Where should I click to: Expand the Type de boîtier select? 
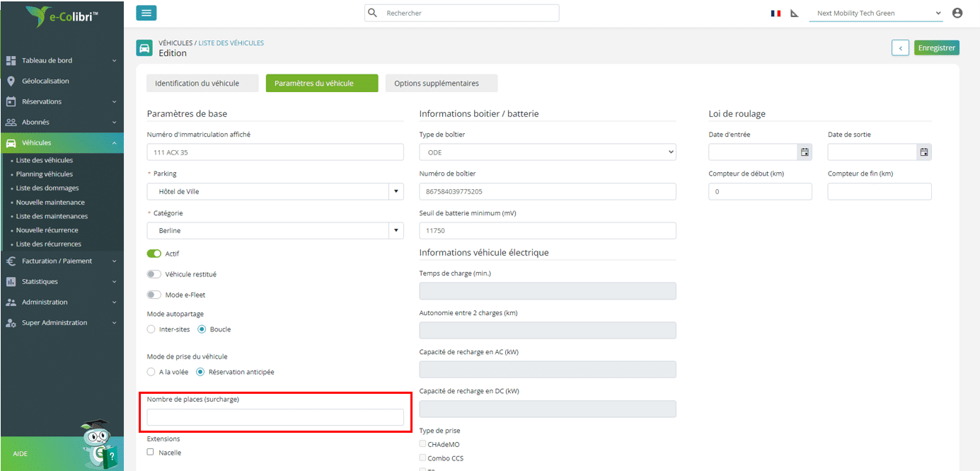click(x=548, y=152)
